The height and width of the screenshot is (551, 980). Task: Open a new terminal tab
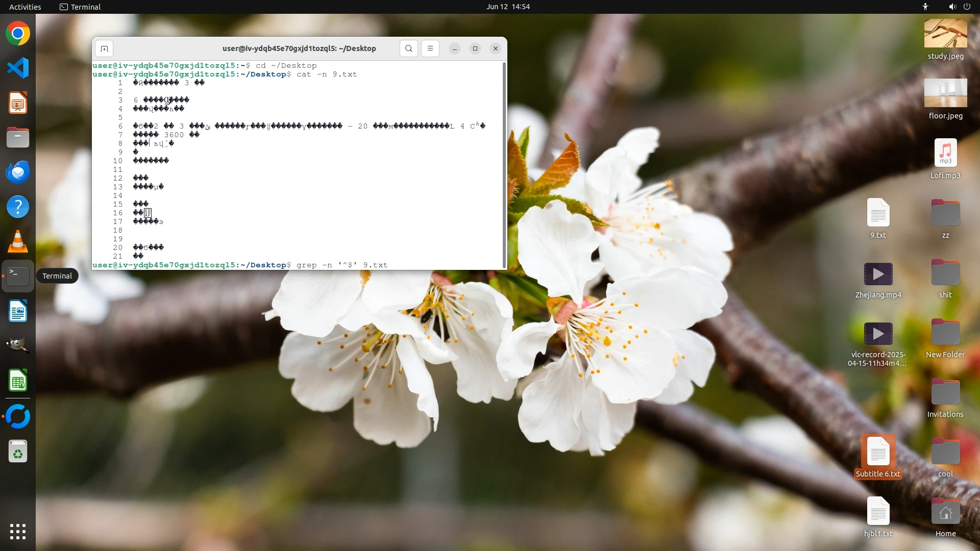click(x=104, y=49)
